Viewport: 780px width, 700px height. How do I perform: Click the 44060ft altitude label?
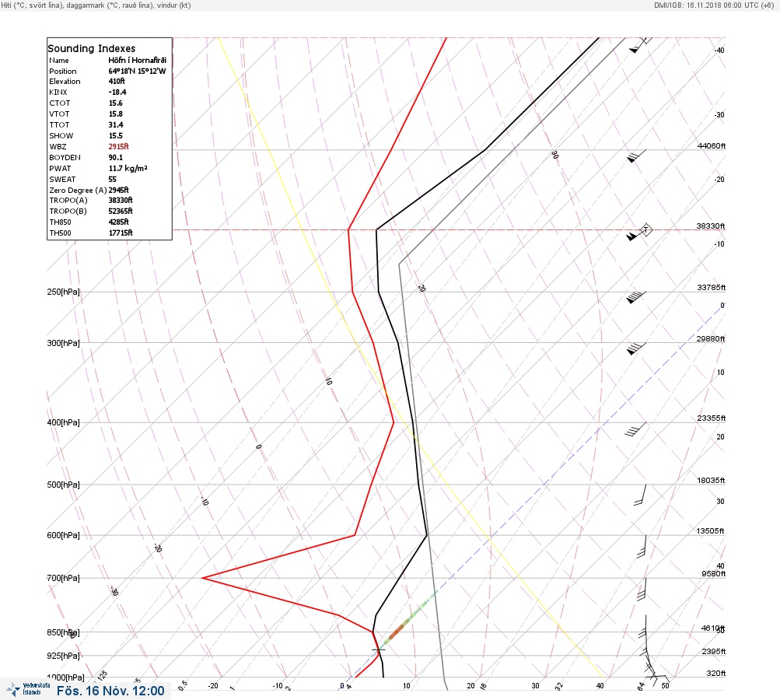pos(712,145)
